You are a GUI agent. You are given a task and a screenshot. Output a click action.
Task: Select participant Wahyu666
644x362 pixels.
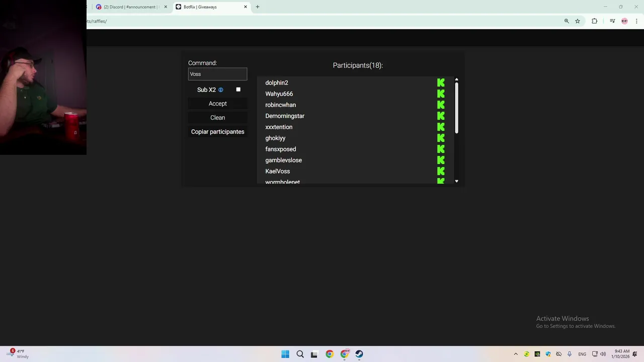(x=279, y=94)
